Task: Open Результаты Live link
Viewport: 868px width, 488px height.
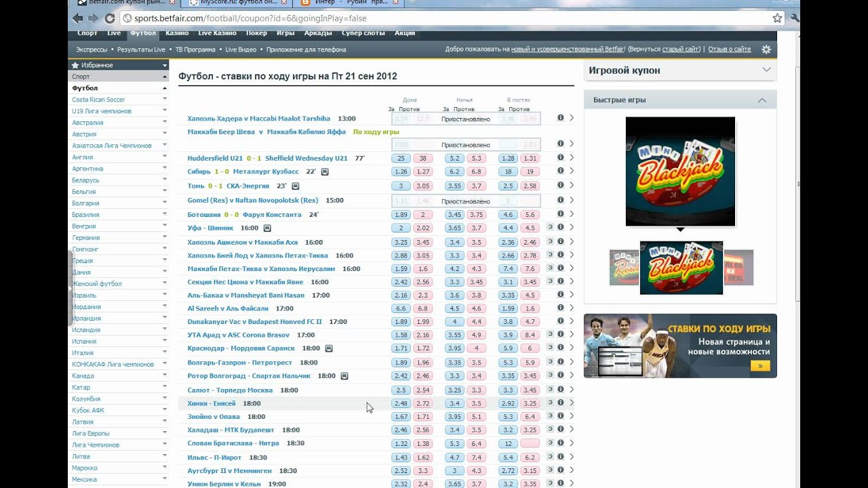Action: [141, 49]
